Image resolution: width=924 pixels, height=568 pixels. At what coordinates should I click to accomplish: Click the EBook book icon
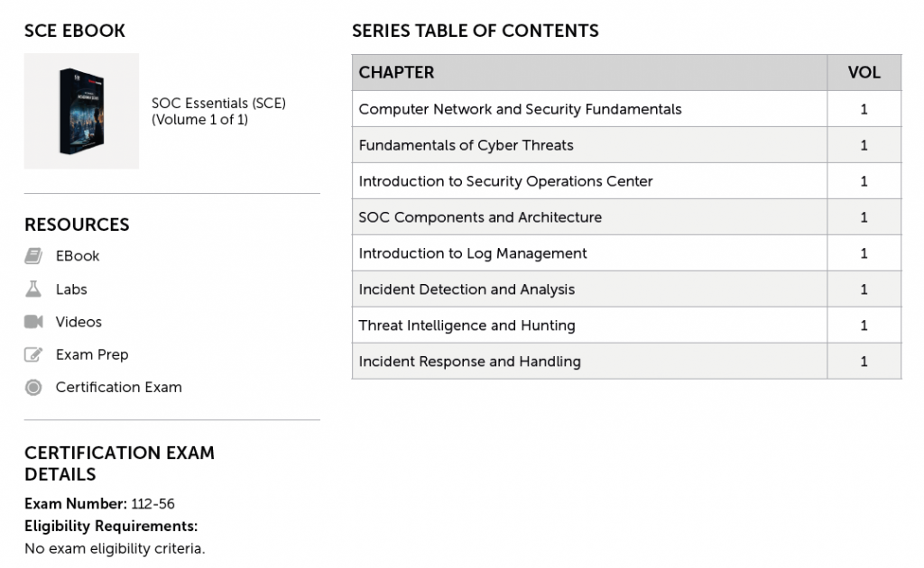click(33, 256)
